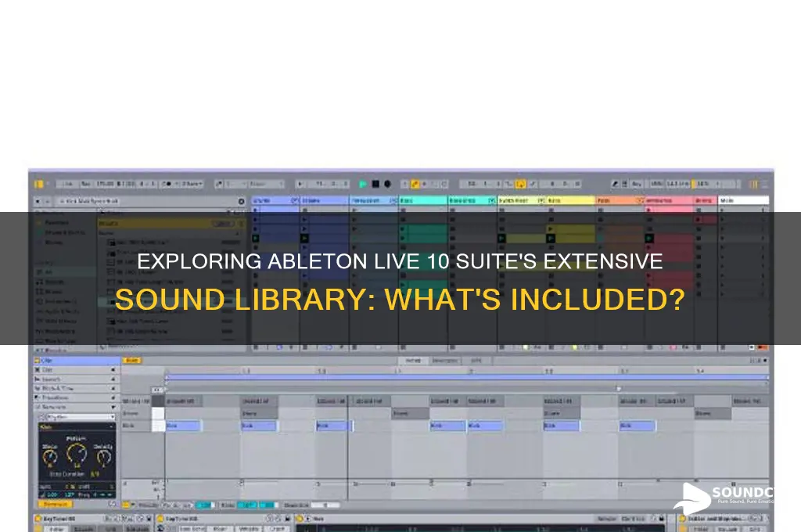Toggle the metronome in the control bar
This screenshot has width=801, height=532.
point(167,184)
